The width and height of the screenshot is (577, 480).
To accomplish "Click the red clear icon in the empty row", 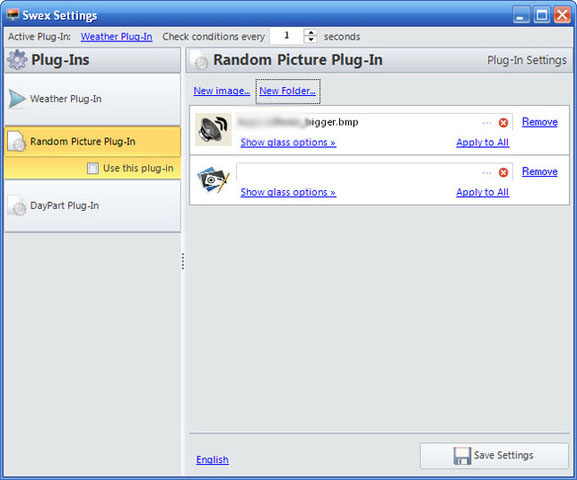I will pyautogui.click(x=503, y=172).
